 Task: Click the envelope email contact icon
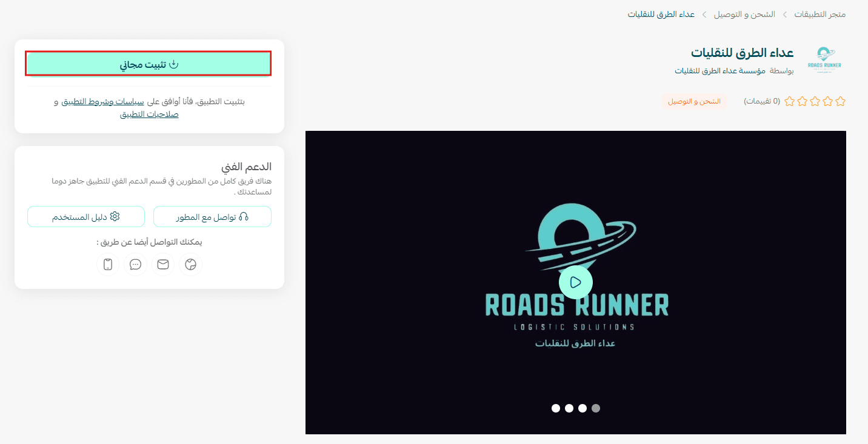click(x=163, y=264)
